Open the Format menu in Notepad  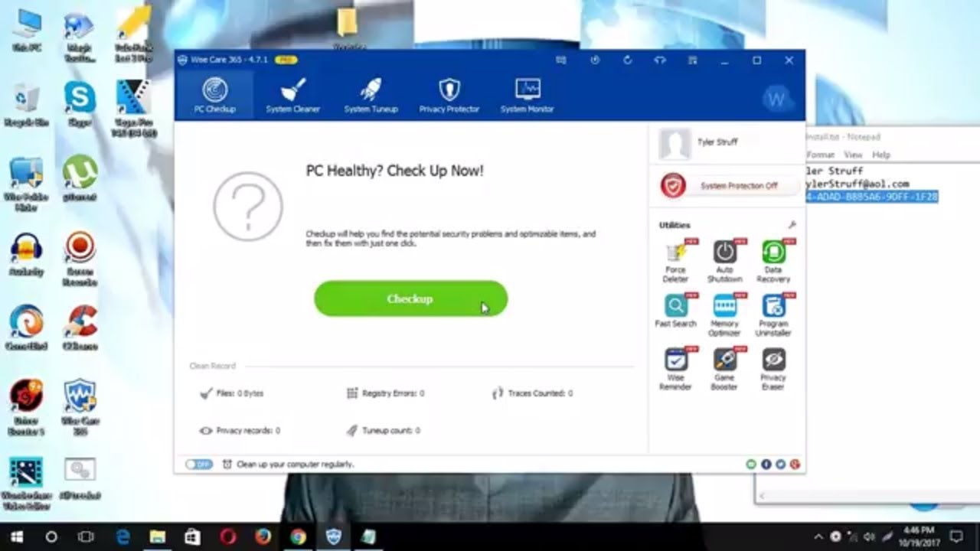tap(820, 155)
